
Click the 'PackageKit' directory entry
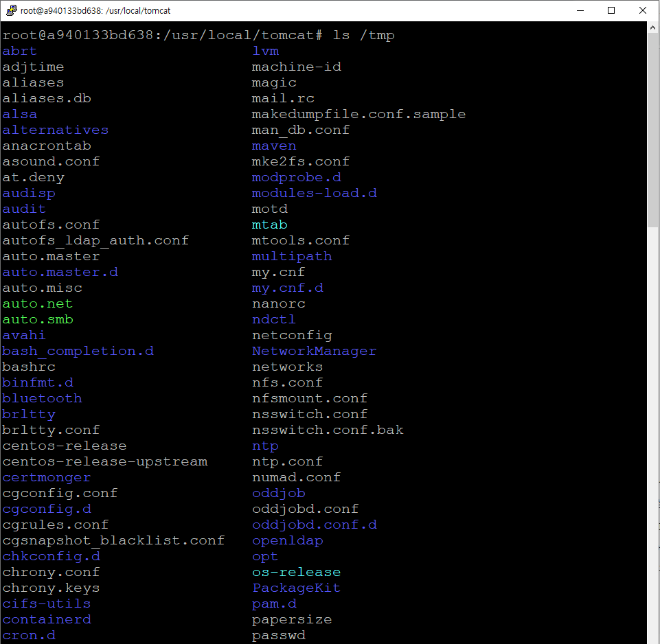pyautogui.click(x=296, y=588)
